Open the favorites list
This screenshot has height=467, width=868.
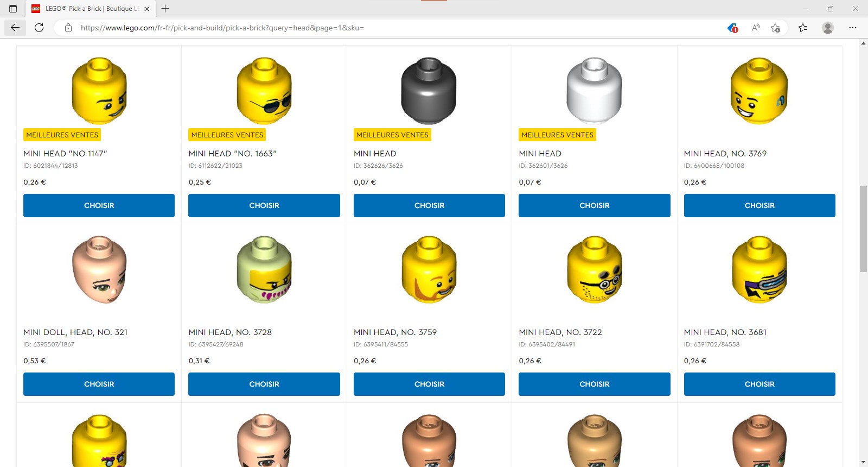click(803, 28)
